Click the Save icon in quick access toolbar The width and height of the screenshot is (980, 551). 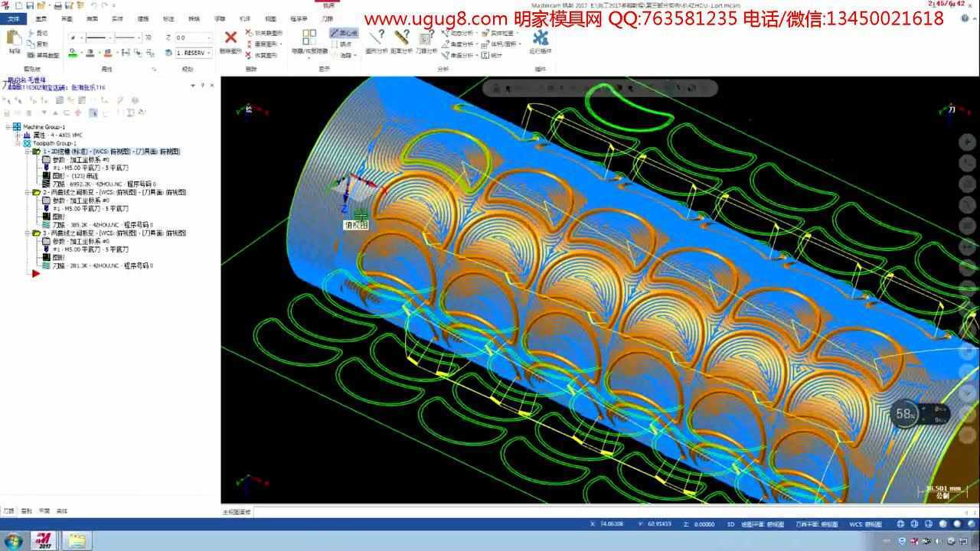[x=30, y=5]
